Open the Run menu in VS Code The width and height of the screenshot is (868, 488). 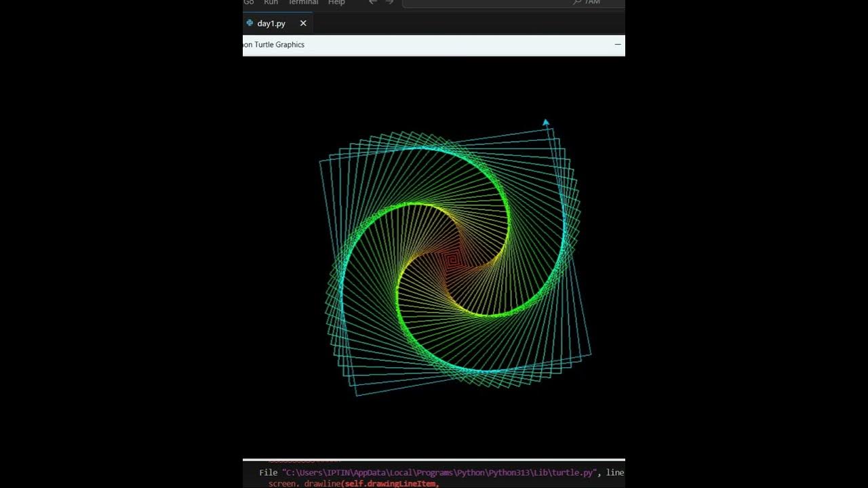tap(271, 3)
